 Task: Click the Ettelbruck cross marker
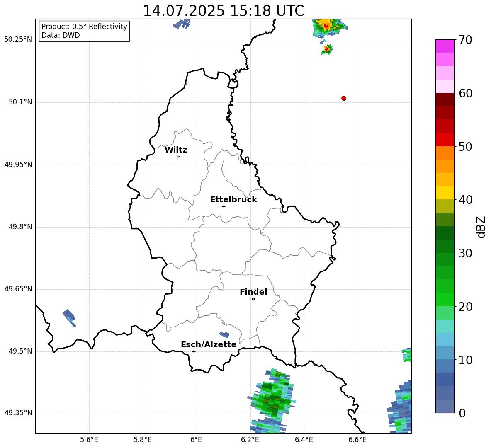[x=224, y=206]
